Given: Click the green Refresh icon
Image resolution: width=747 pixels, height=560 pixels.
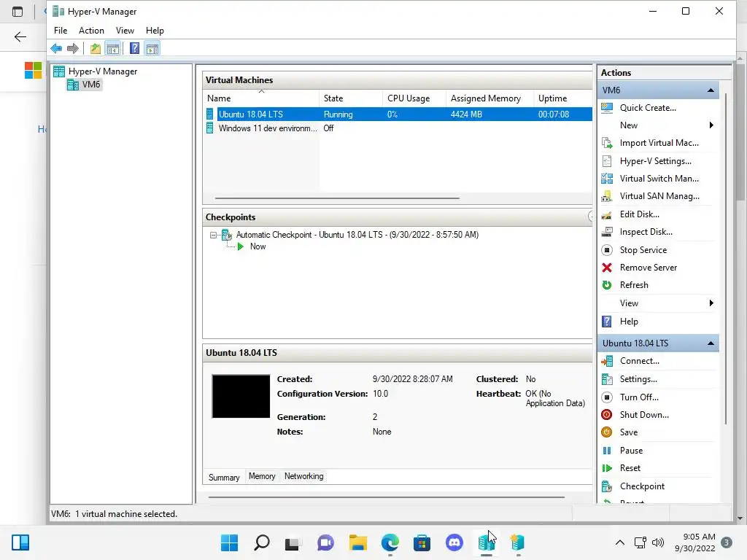Looking at the screenshot, I should tap(607, 285).
